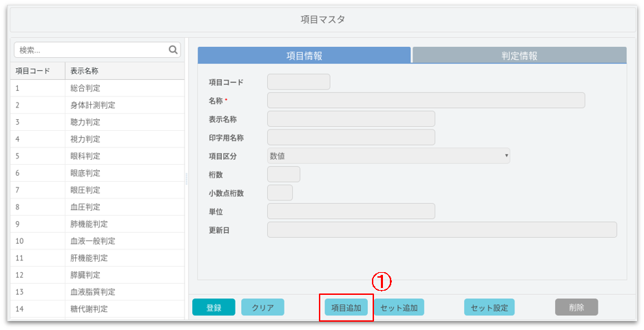This screenshot has height=330, width=644.
Task: Select the 血液脂質判定 row
Action: pos(97,292)
